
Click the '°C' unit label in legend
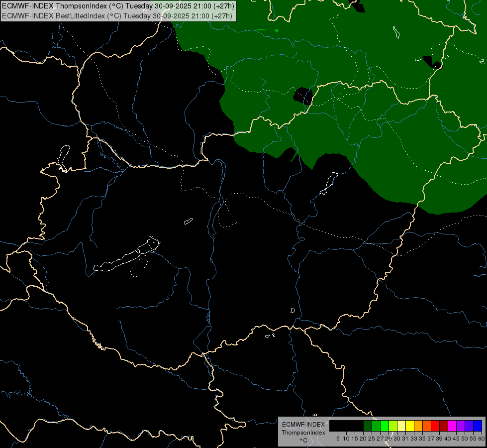pyautogui.click(x=303, y=440)
